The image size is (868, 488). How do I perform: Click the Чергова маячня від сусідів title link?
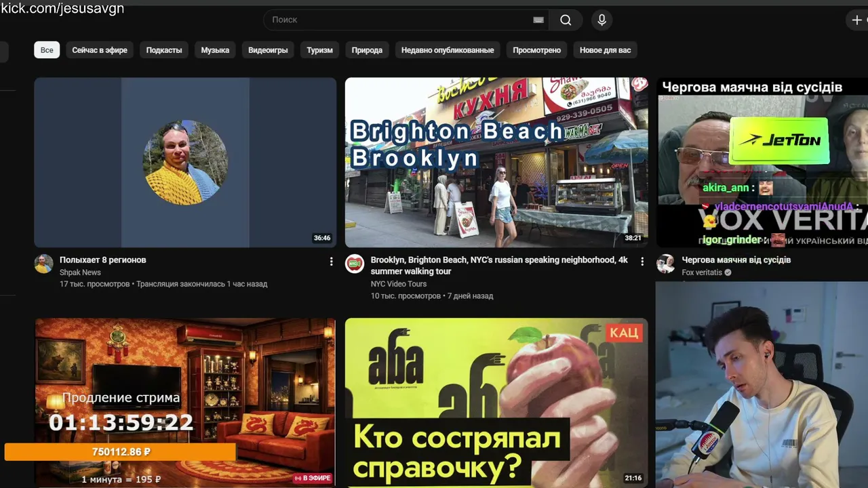coord(736,260)
